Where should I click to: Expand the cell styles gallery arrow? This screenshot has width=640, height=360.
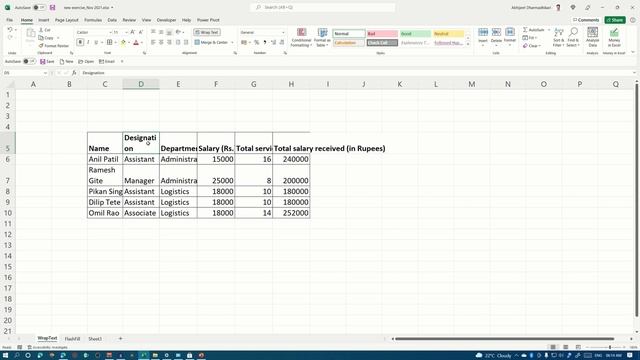tap(468, 44)
